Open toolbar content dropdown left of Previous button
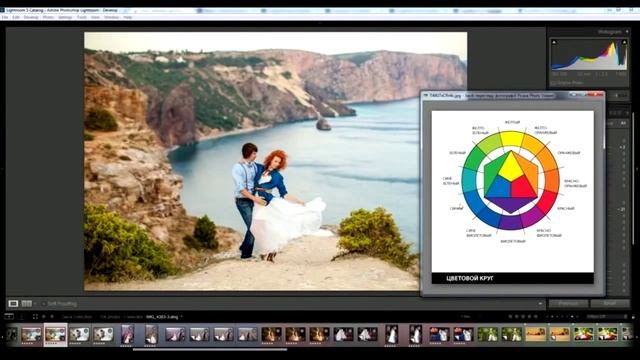 (540, 304)
